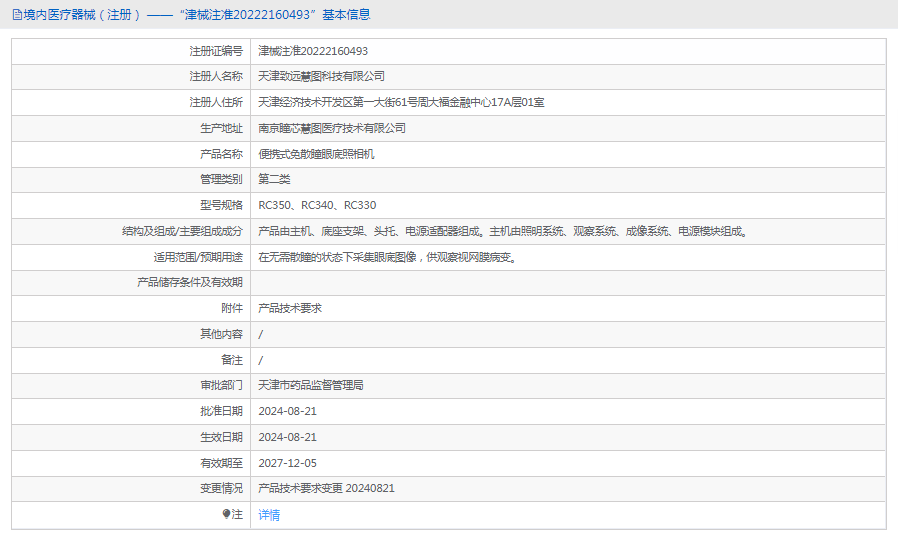Open the 详情 link in the 注 row

[269, 515]
